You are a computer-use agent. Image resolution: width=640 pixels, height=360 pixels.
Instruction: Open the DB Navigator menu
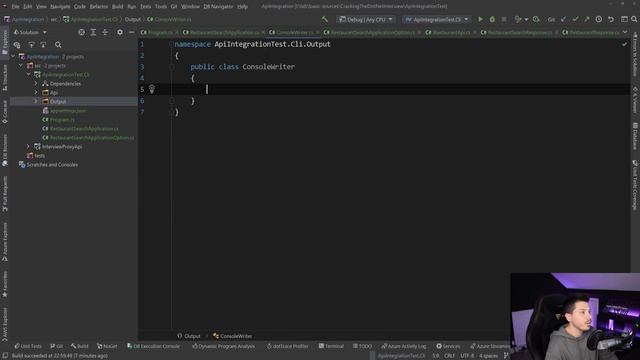(218, 7)
